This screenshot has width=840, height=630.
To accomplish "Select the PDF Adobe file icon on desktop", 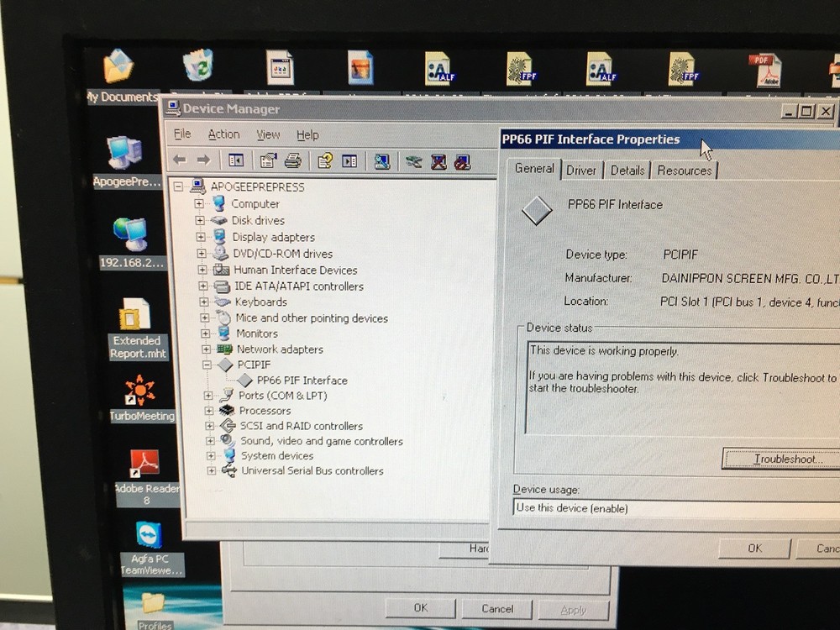I will tap(765, 71).
